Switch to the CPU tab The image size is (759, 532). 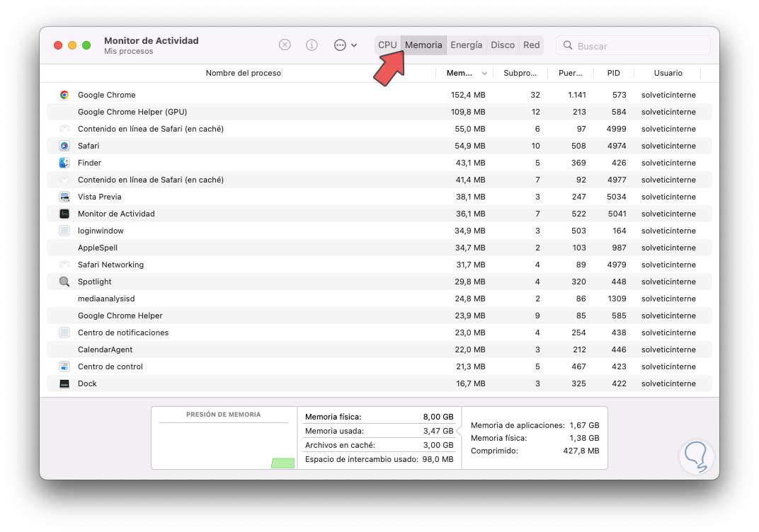(x=387, y=45)
